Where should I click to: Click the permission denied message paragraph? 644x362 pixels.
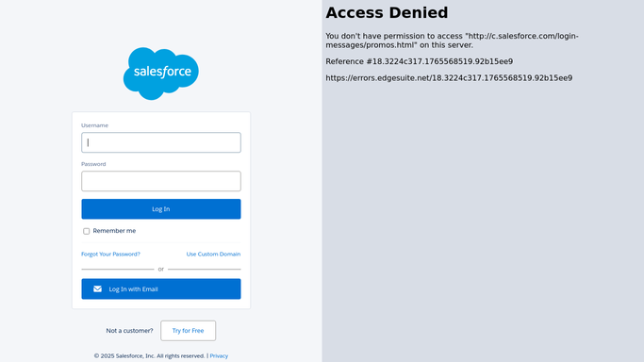pos(453,41)
